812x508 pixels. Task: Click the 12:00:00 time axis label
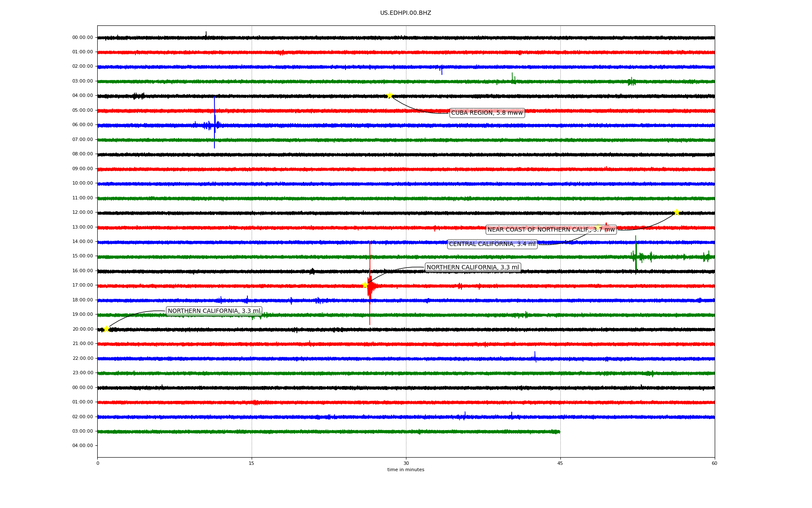[82, 213]
